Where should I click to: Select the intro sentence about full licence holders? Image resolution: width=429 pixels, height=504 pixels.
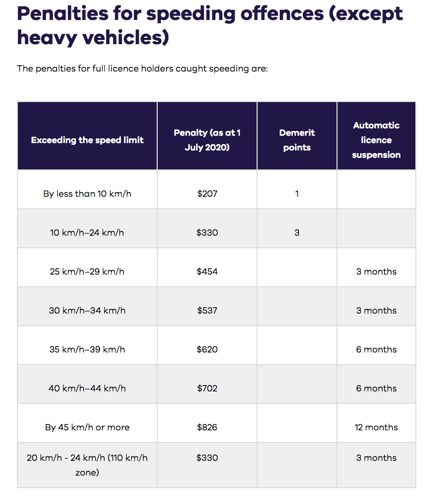[142, 68]
